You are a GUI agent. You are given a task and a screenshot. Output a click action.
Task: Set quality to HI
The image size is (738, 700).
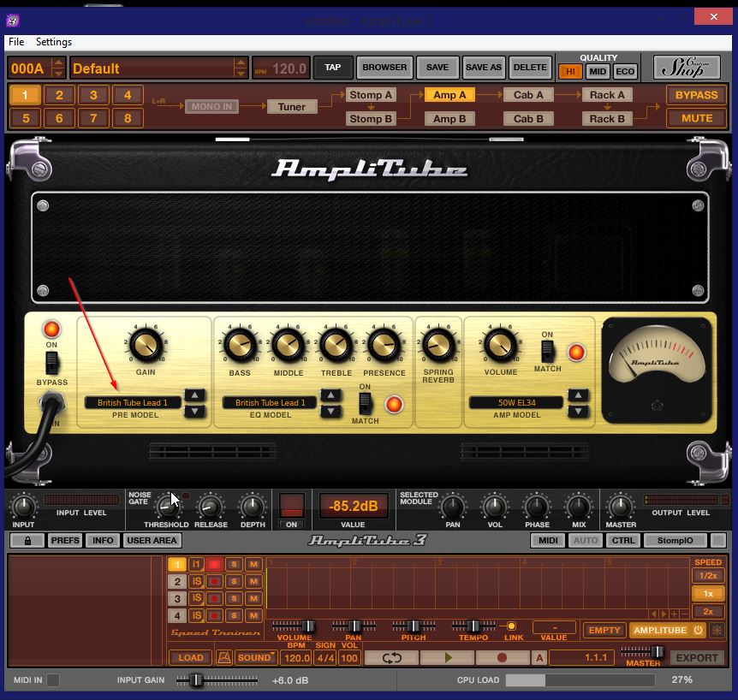(x=570, y=72)
